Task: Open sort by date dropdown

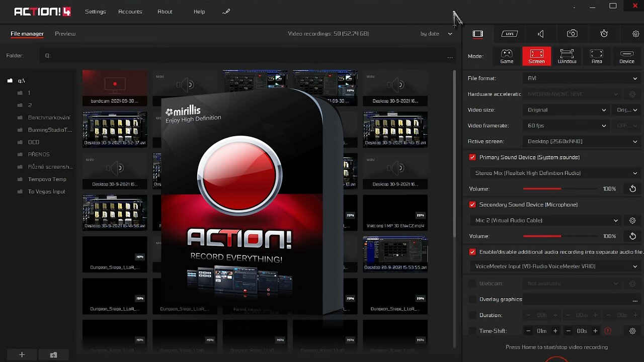Action: pyautogui.click(x=436, y=34)
